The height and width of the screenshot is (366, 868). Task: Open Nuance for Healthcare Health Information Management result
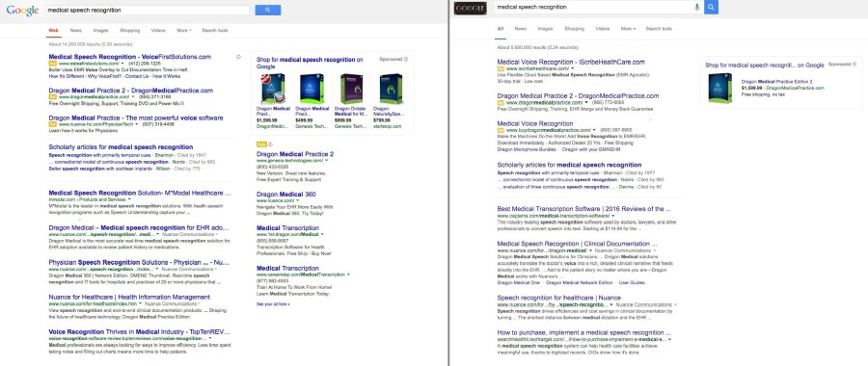tap(129, 297)
